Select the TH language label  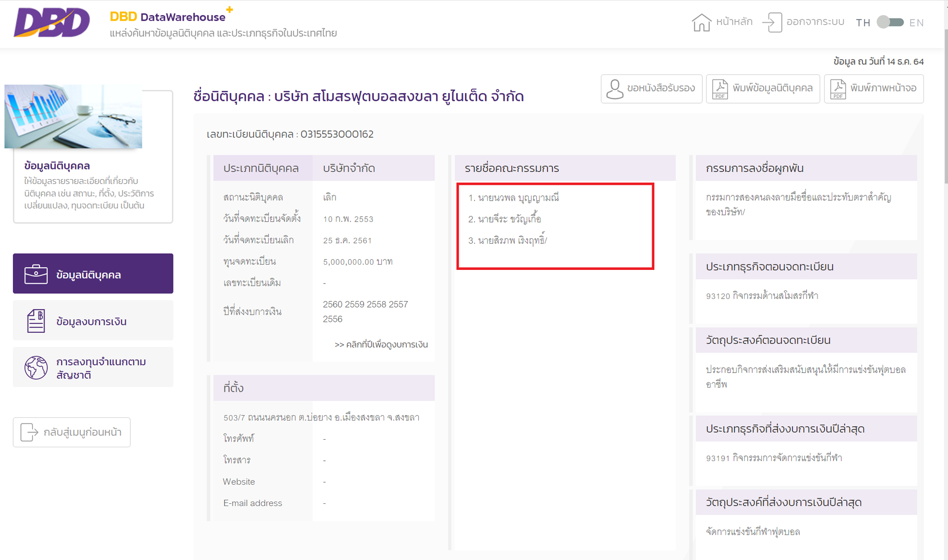pos(862,23)
